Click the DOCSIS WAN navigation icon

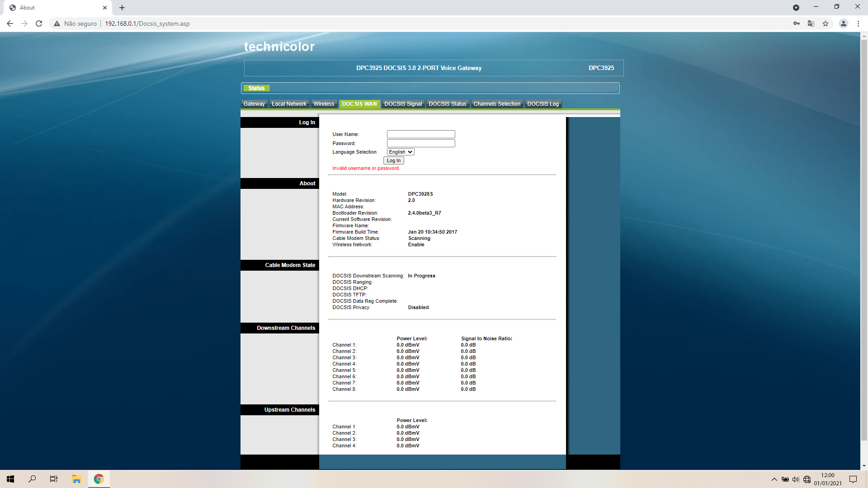[359, 103]
